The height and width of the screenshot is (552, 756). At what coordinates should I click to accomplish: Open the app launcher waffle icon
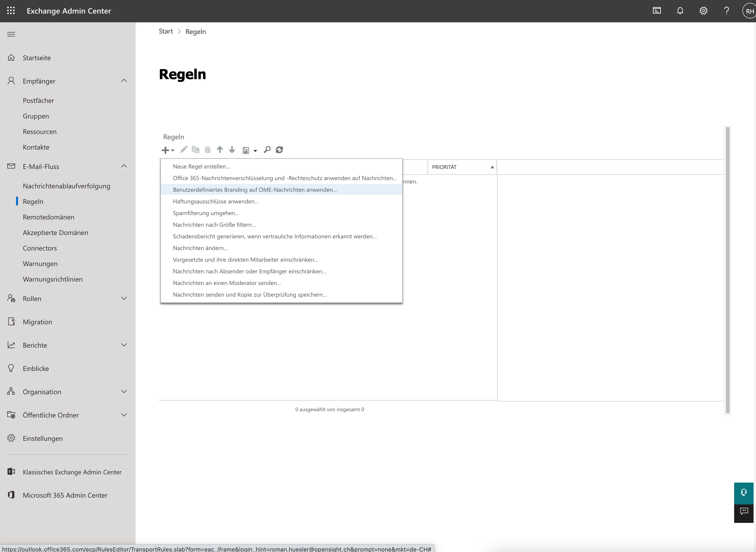pyautogui.click(x=11, y=11)
